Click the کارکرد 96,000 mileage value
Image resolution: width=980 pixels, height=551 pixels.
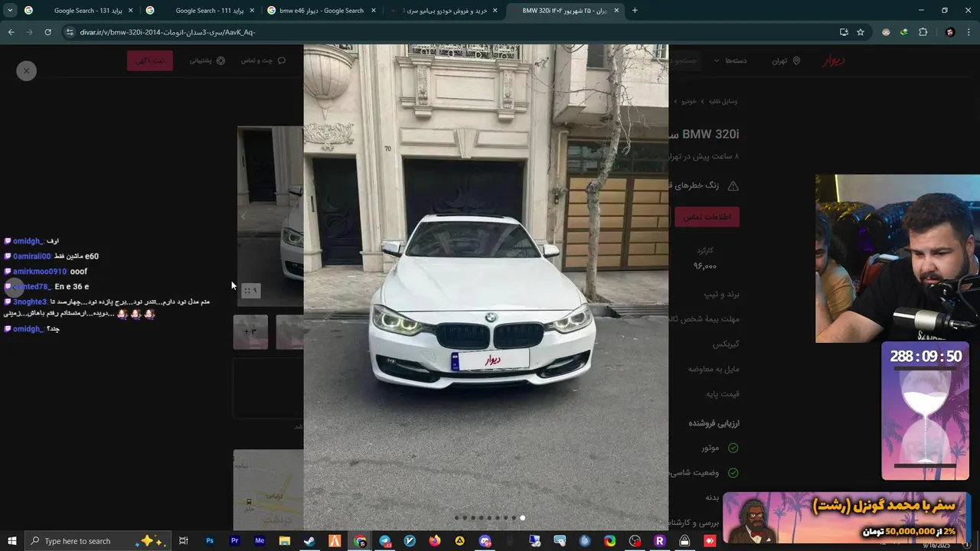(704, 266)
